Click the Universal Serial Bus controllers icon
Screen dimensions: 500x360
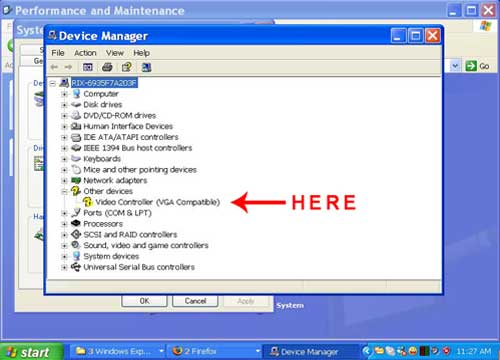76,267
